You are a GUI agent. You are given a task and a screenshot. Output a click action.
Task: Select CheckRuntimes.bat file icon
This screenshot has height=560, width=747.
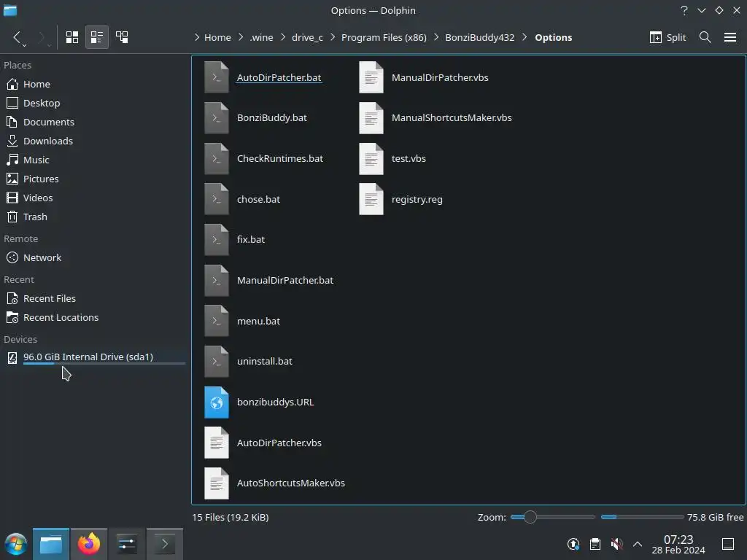pos(216,158)
